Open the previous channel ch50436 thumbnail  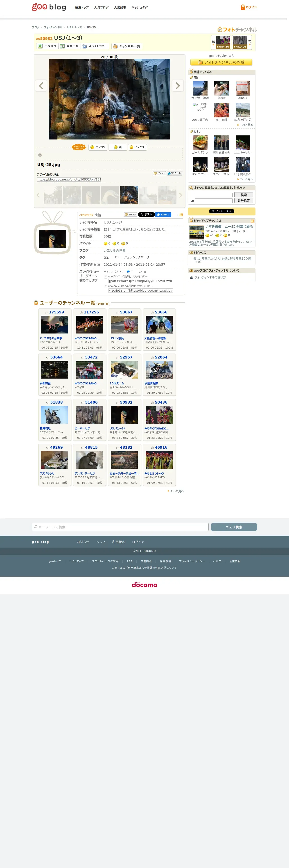pos(223,42)
